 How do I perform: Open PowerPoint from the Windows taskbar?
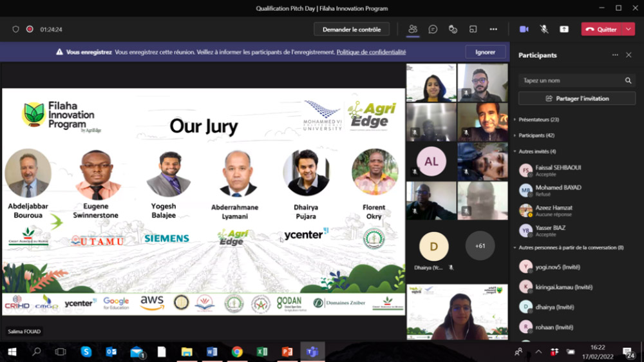coord(287,352)
